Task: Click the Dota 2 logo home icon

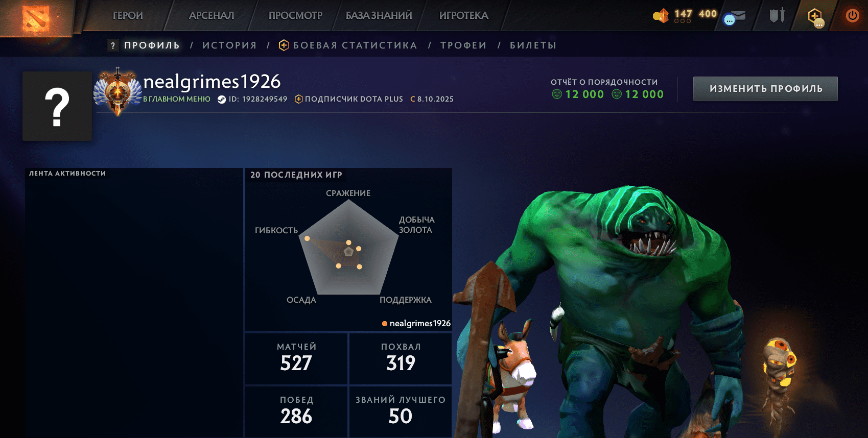Action: 36,18
